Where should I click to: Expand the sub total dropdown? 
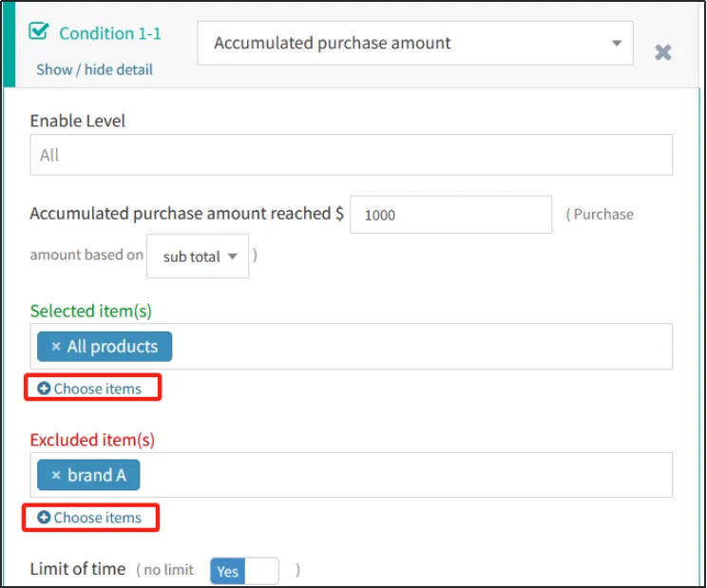(x=198, y=256)
